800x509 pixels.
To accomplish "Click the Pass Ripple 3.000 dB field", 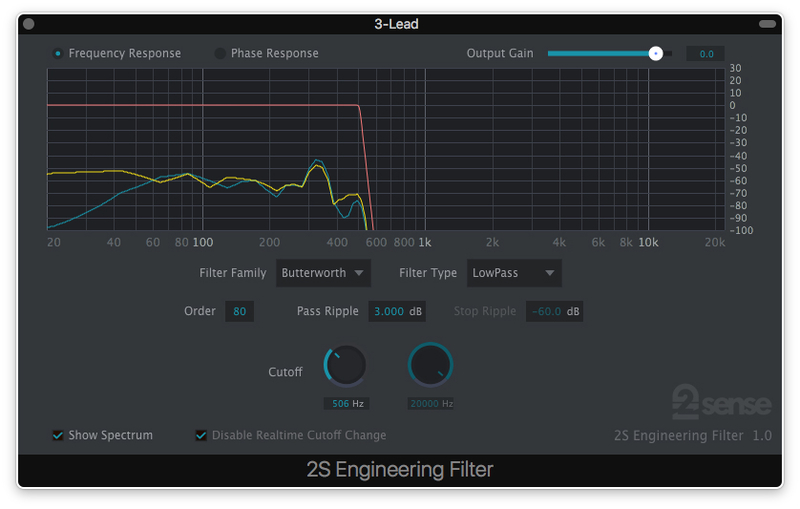I will (x=397, y=311).
